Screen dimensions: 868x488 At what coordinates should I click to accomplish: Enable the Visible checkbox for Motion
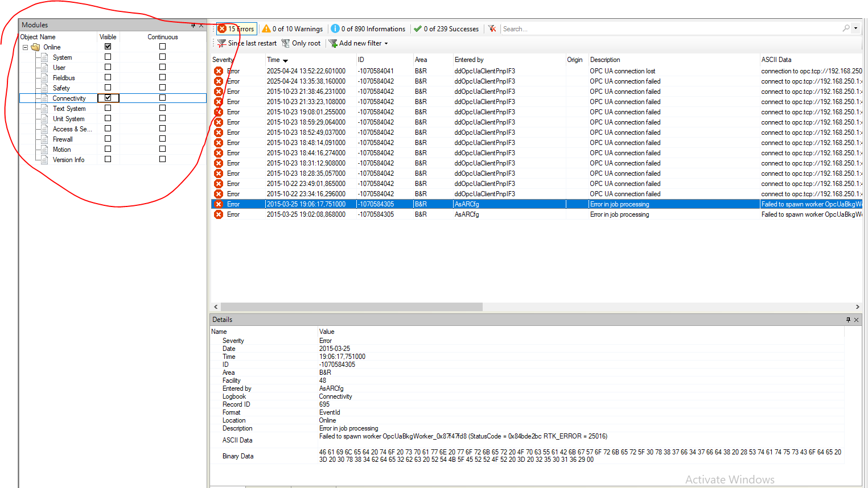[108, 149]
